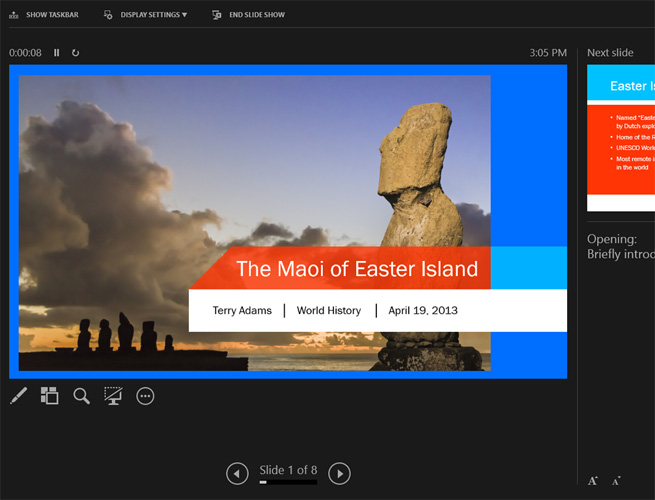Click the current Easter Island slide

click(x=288, y=221)
